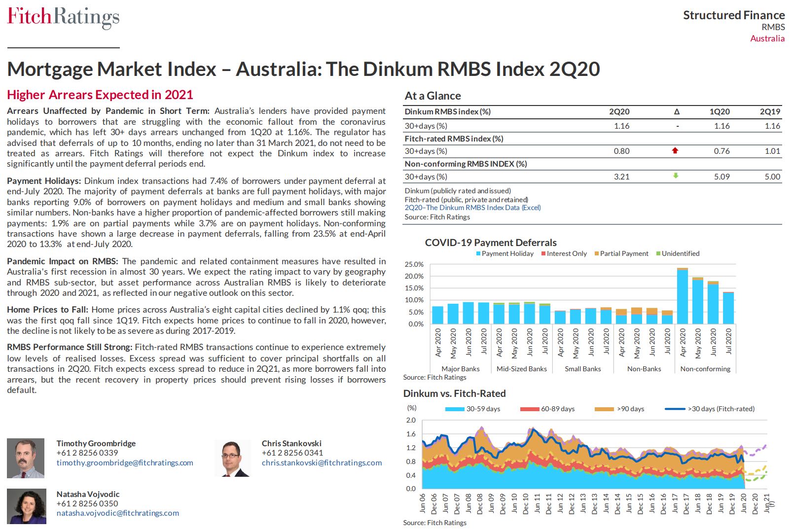Click the blue Payment Holiday legend swatch
Viewport: 793px width, 532px height.
(x=478, y=253)
